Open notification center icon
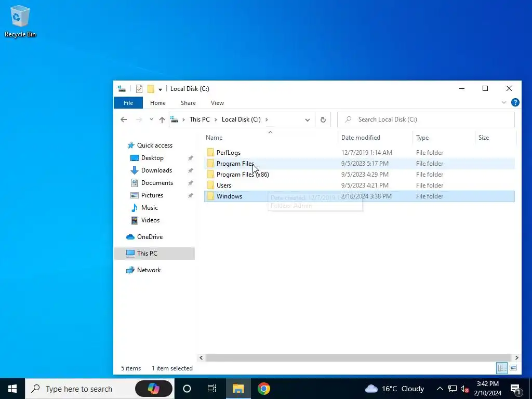 tap(515, 389)
